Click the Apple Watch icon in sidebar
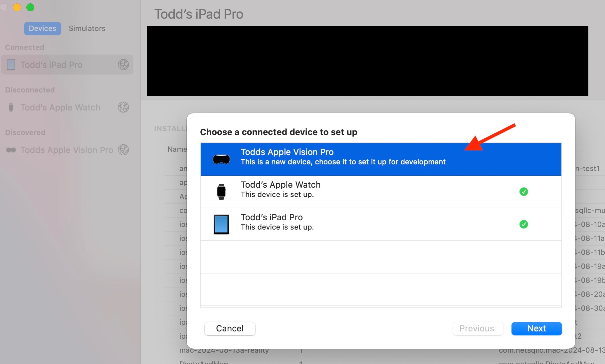The width and height of the screenshot is (605, 364). [x=11, y=107]
